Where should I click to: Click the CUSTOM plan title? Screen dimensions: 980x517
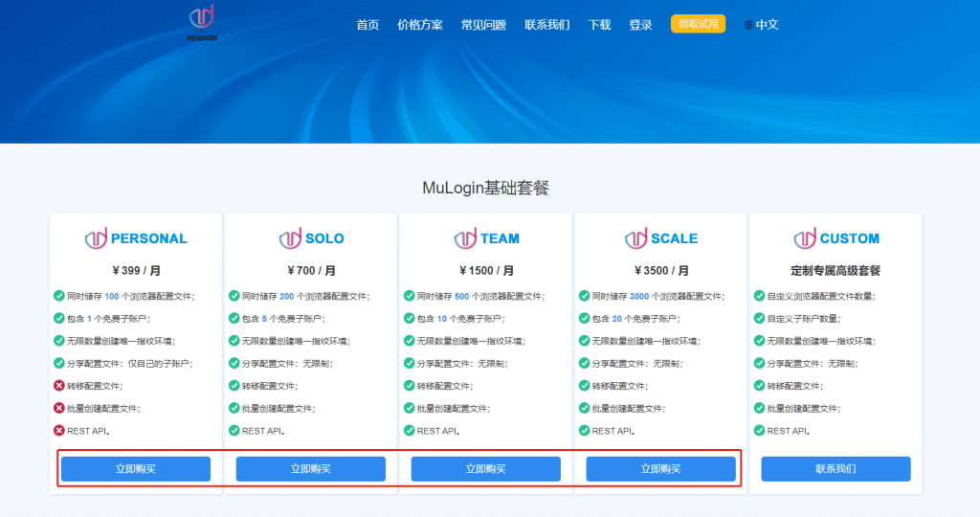click(850, 238)
